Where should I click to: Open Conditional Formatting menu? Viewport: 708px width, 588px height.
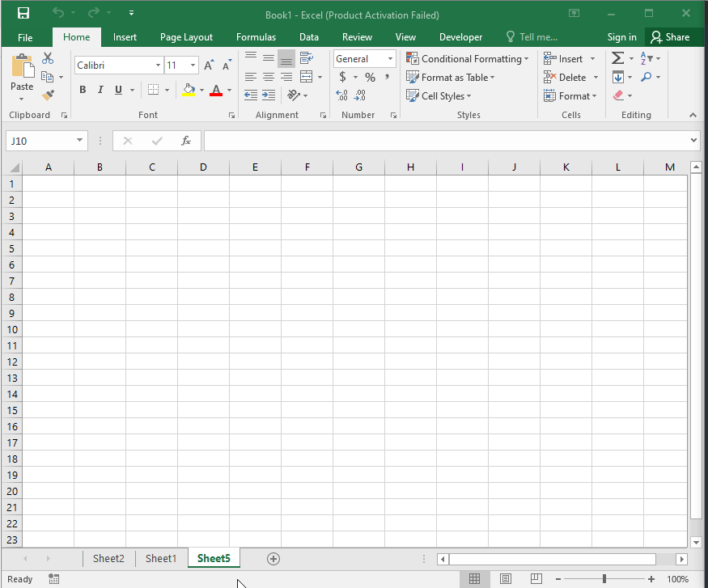coord(468,59)
